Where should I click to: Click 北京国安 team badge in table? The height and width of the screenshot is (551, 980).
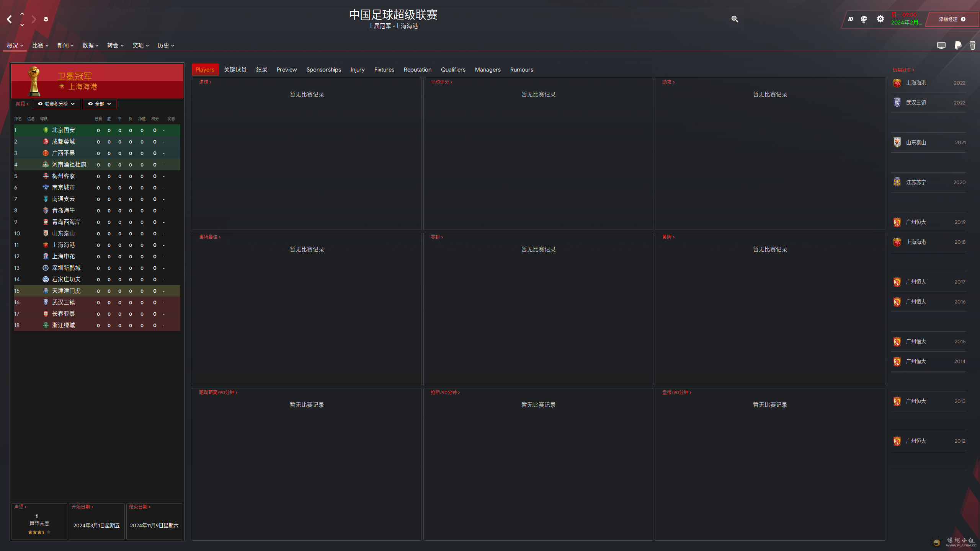point(46,130)
